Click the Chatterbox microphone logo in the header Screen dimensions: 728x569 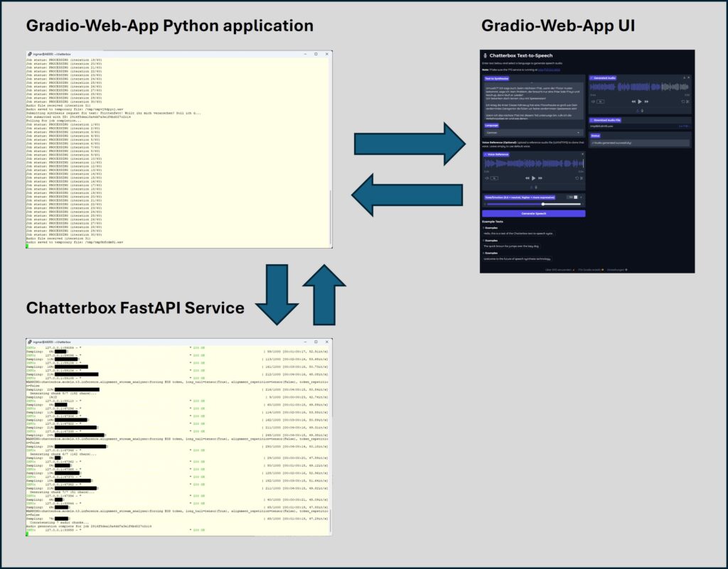click(486, 55)
